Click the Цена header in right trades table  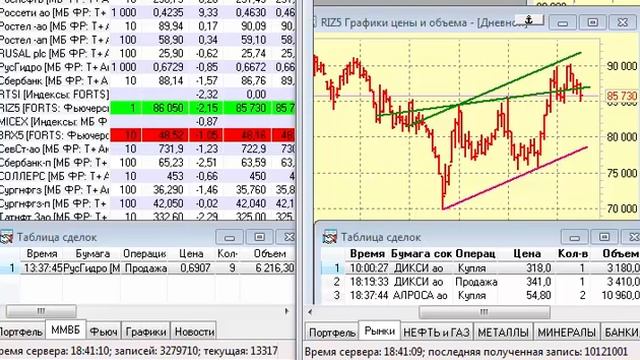tap(527, 253)
